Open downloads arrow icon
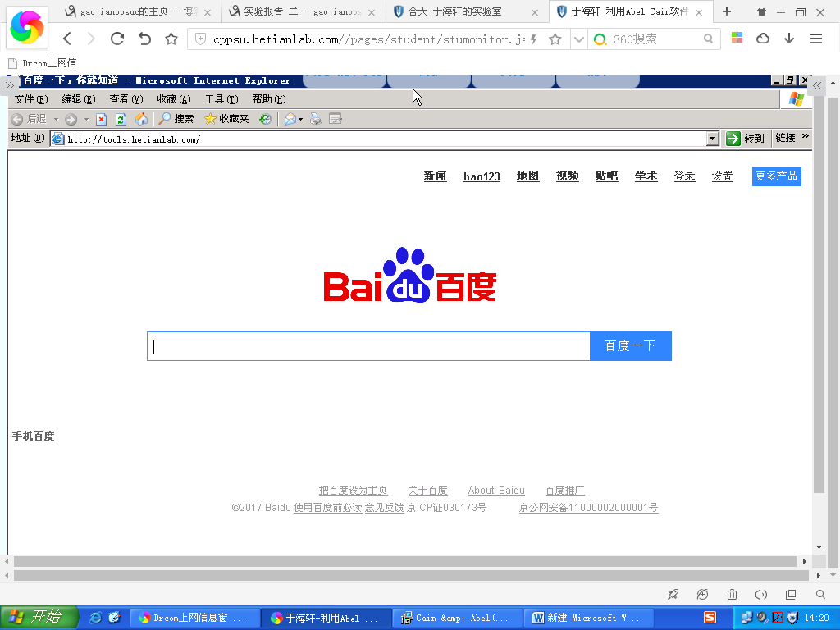Image resolution: width=840 pixels, height=630 pixels. (789, 38)
